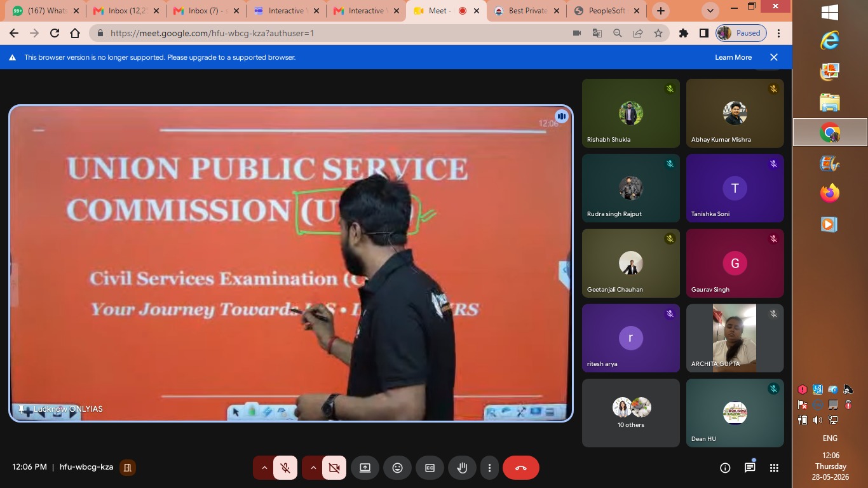Select Dean HU's participant tile
868x488 pixels.
(x=735, y=413)
